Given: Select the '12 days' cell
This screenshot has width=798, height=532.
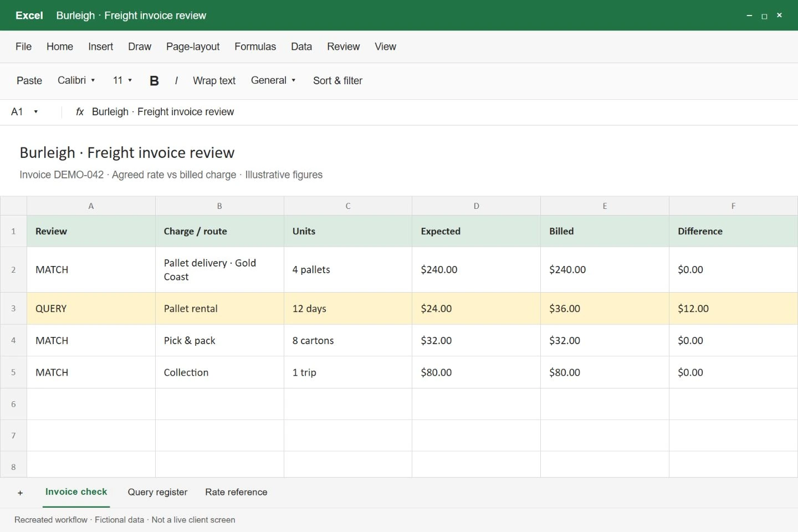Looking at the screenshot, I should tap(348, 309).
